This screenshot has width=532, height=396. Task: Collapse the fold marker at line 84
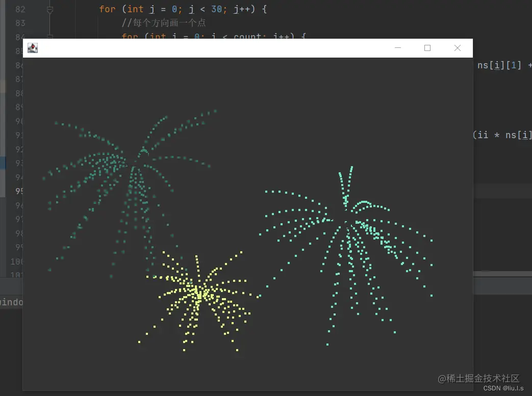pyautogui.click(x=50, y=37)
